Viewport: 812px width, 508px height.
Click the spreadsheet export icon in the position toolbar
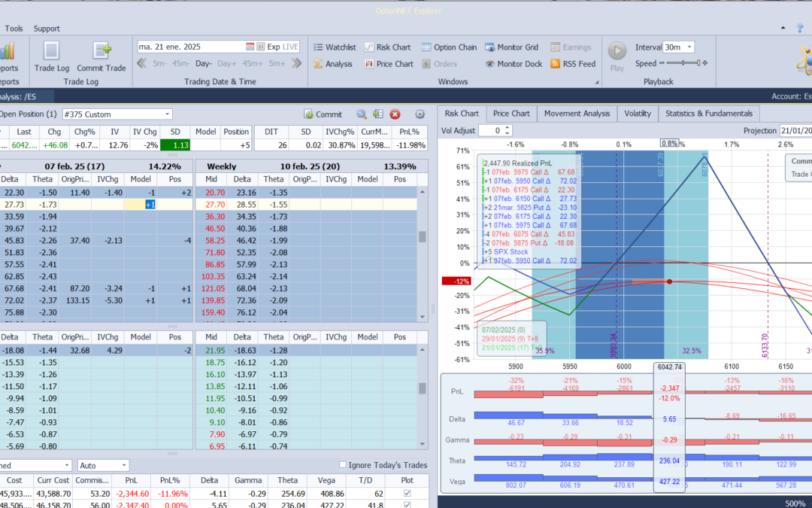click(378, 114)
